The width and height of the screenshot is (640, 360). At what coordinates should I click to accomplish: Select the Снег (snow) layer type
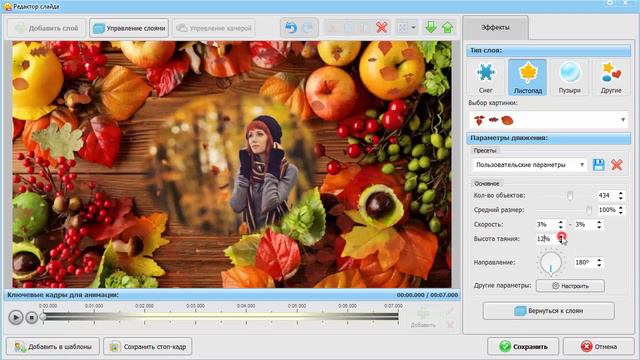coord(485,78)
